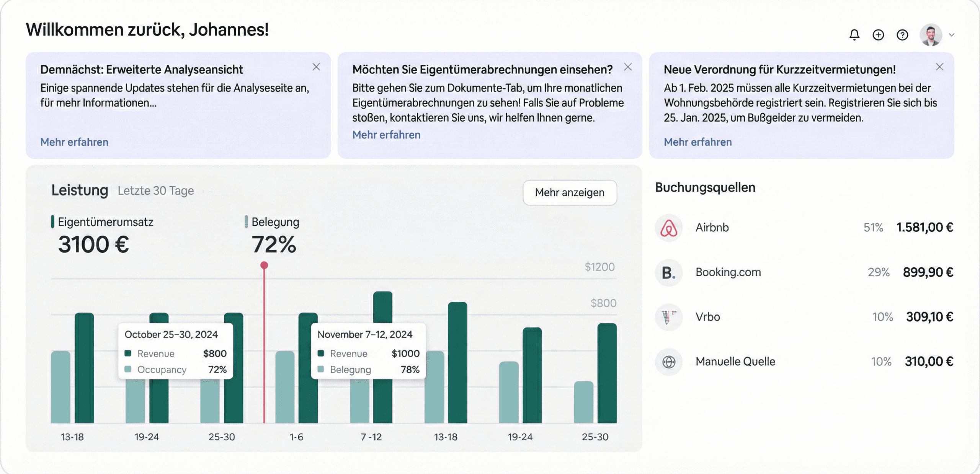Open Mehr erfahren under Kurzzeitvermietungen banner

click(697, 142)
